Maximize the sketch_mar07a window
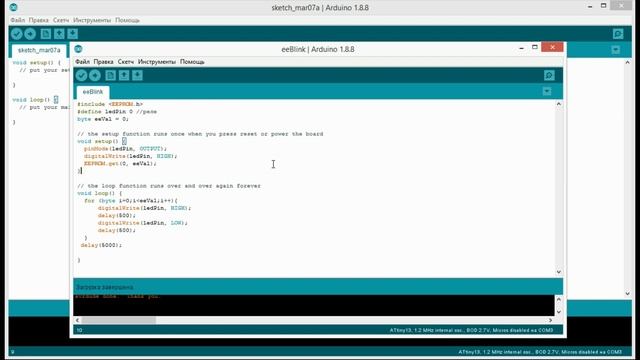 (x=603, y=6)
